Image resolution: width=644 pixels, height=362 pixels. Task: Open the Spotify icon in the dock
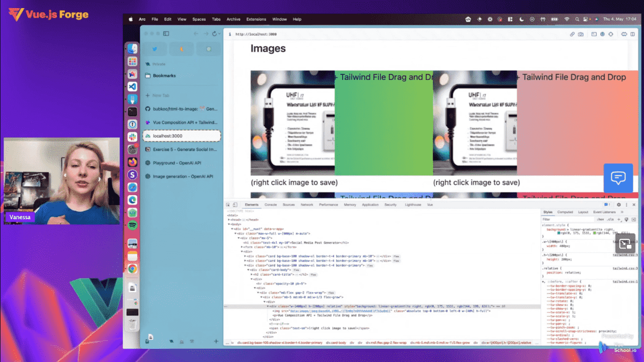pos(132,225)
